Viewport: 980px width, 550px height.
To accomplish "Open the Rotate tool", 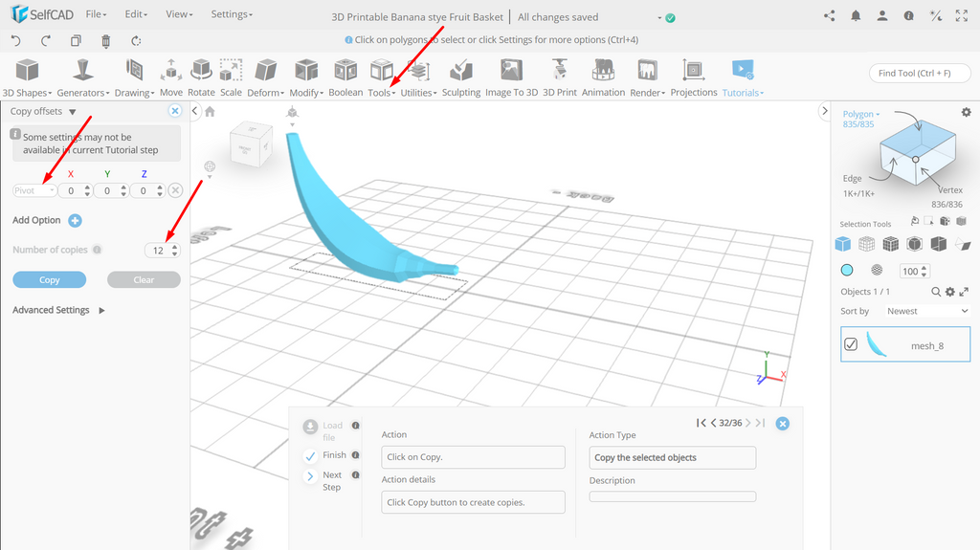I will (201, 78).
